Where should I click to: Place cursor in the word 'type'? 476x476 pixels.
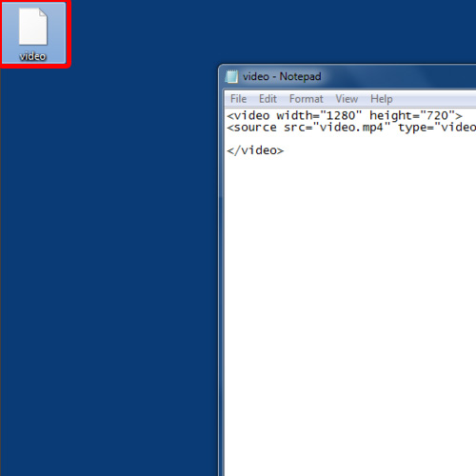(x=412, y=129)
